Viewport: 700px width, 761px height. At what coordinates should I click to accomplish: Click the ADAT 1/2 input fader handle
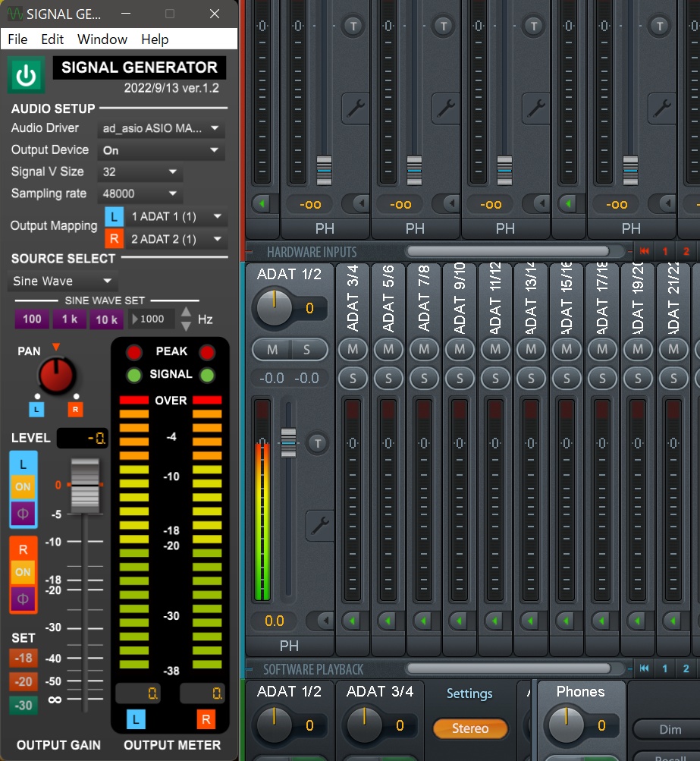point(288,442)
